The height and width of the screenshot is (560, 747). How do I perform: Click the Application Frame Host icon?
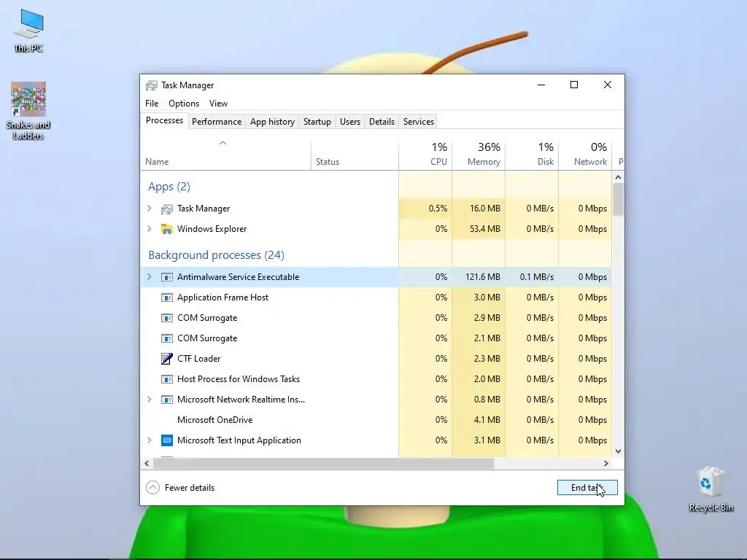click(167, 297)
